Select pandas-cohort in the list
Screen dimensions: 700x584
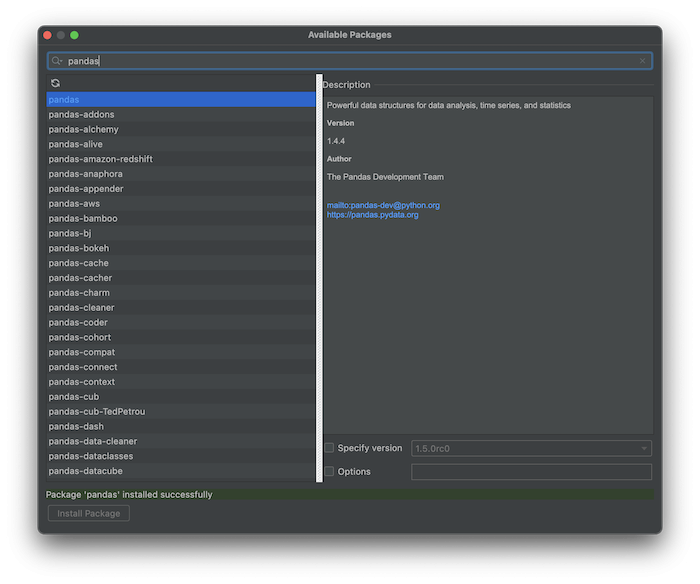tap(181, 337)
